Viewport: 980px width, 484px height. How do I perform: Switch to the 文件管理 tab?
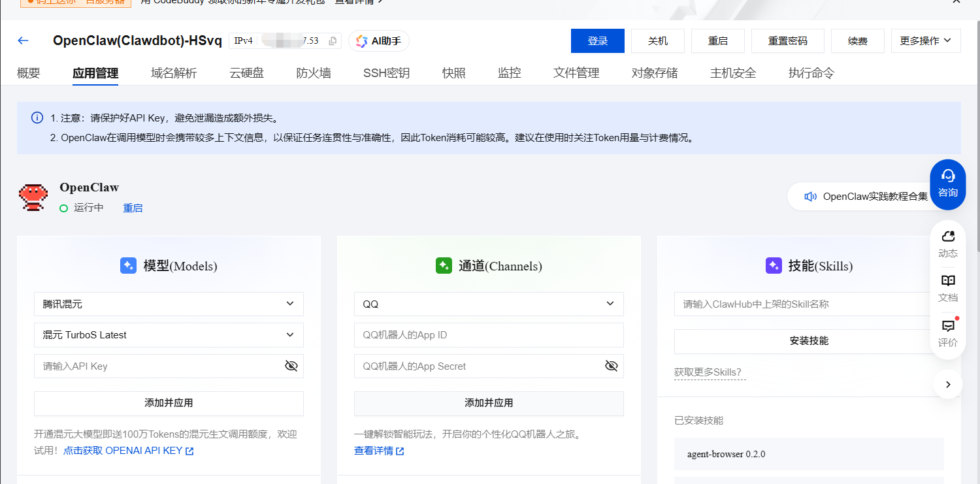click(x=576, y=73)
